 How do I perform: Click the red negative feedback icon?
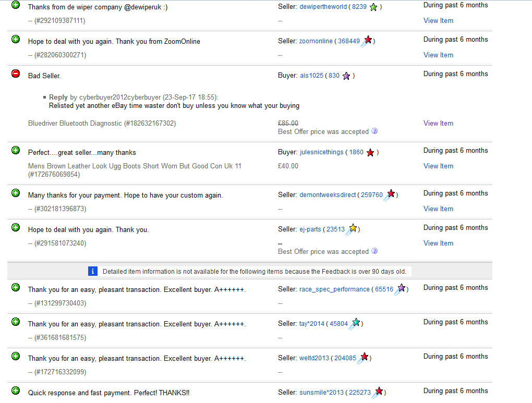pyautogui.click(x=16, y=74)
